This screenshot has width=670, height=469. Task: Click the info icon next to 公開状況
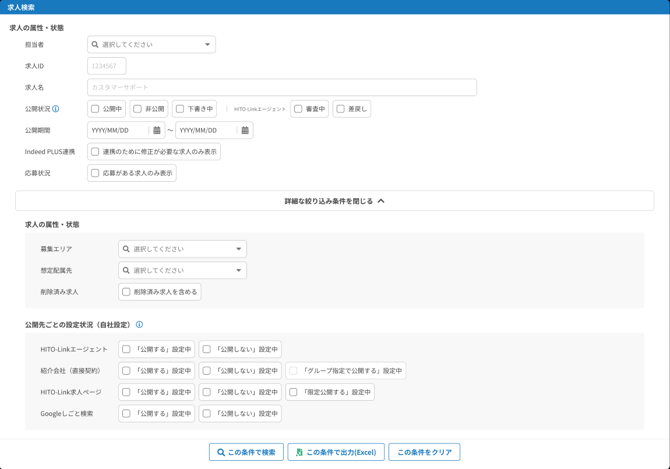tap(56, 109)
